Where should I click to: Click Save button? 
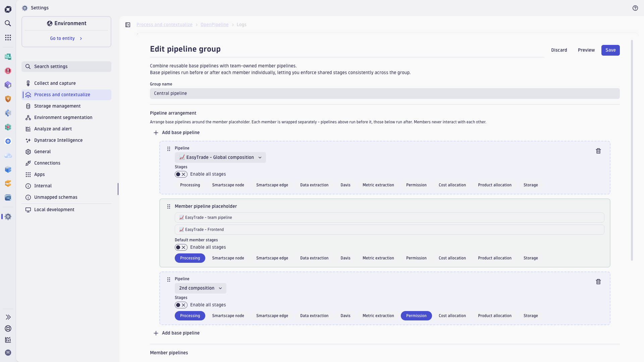[610, 50]
